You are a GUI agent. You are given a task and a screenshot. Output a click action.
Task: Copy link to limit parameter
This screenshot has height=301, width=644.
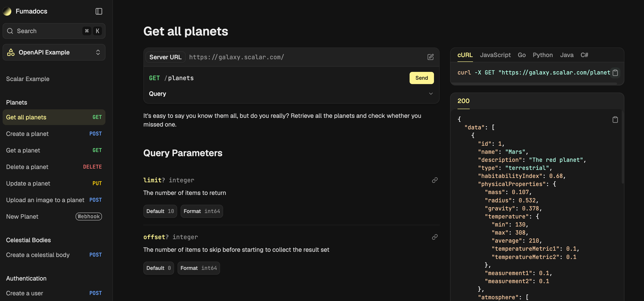coord(434,180)
